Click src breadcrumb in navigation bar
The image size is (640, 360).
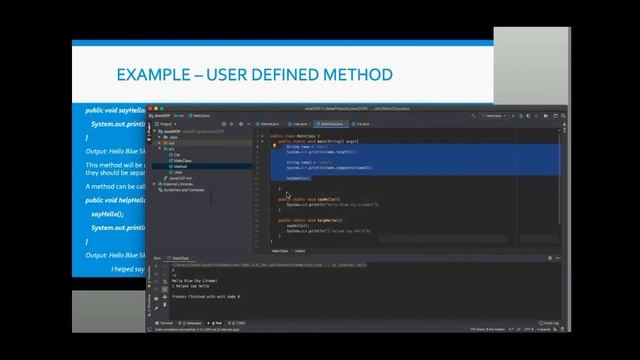[x=179, y=116]
